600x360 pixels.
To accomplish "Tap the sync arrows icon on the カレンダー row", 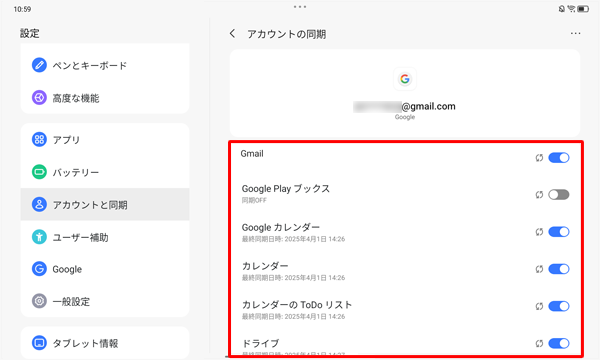I will click(x=539, y=269).
